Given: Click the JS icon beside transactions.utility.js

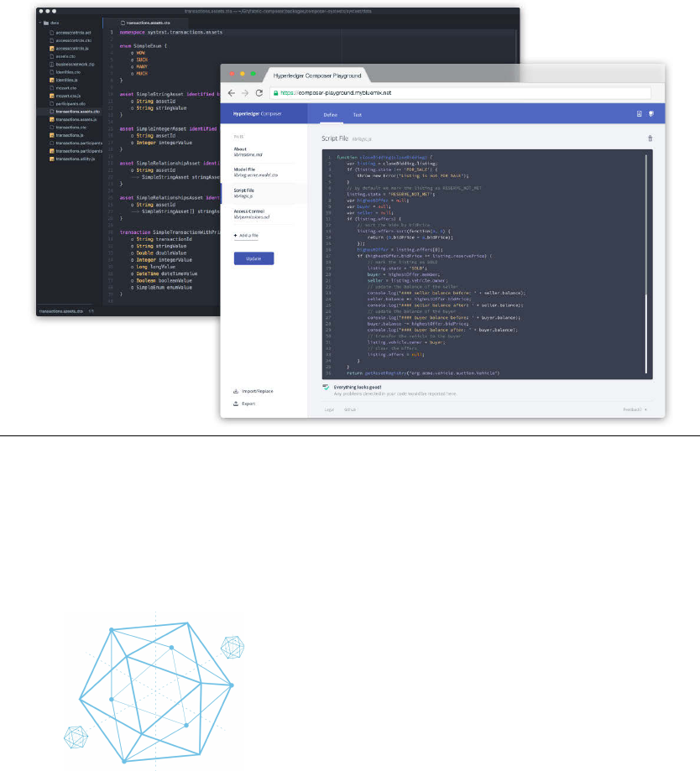Looking at the screenshot, I should click(52, 159).
